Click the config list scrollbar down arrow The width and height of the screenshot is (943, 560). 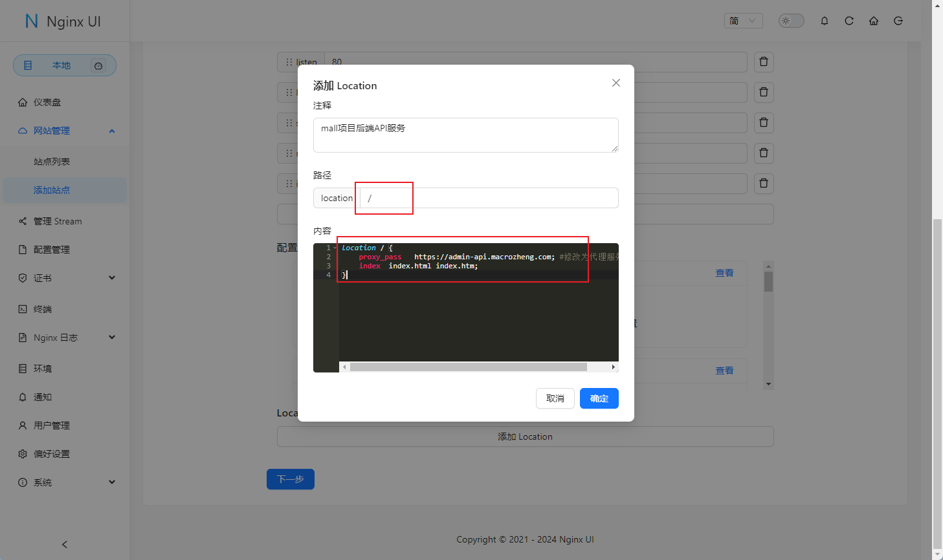pyautogui.click(x=769, y=384)
